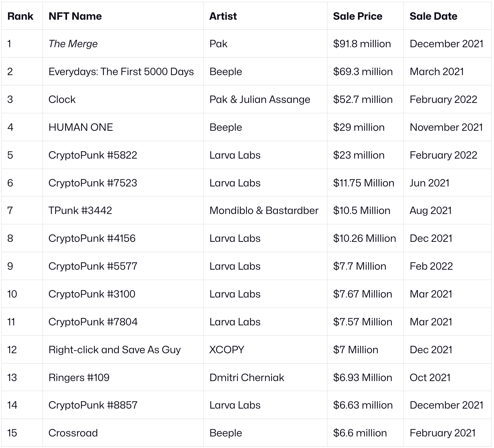Click the Sale Price column header
This screenshot has height=448, width=494.
coord(358,16)
